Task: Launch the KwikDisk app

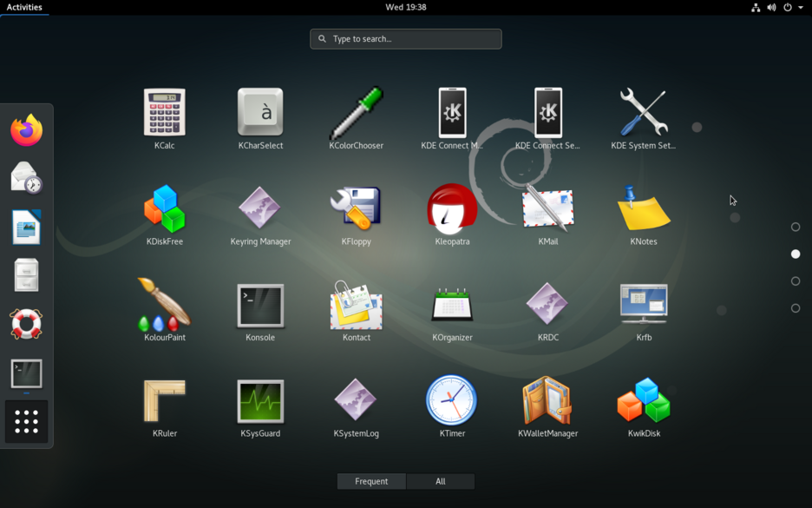Action: tap(644, 406)
